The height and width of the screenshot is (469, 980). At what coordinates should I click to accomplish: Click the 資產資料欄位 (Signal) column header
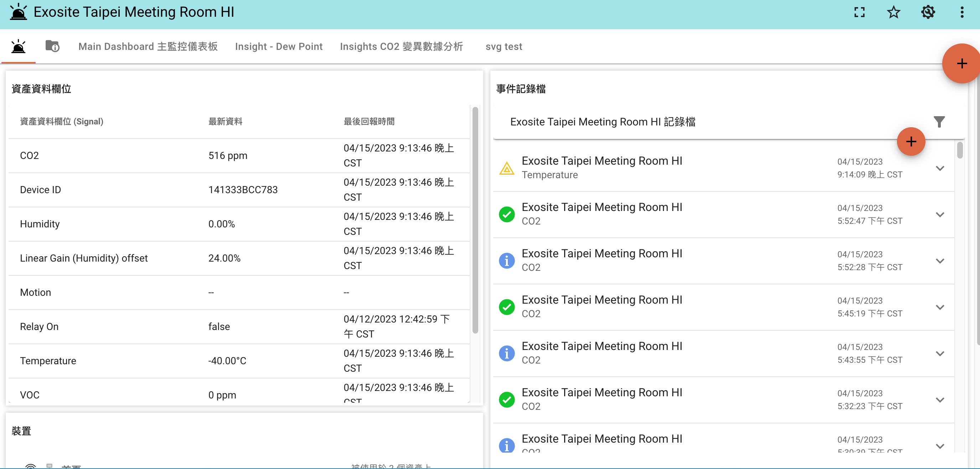click(62, 121)
